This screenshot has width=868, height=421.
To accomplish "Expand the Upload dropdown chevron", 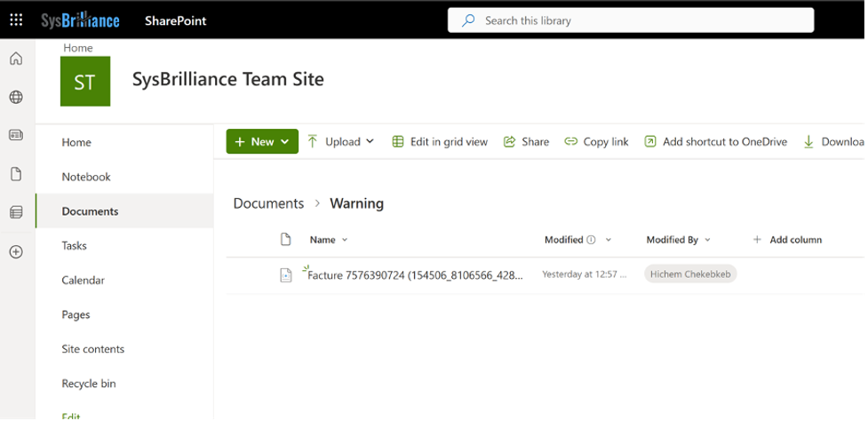I will click(370, 141).
